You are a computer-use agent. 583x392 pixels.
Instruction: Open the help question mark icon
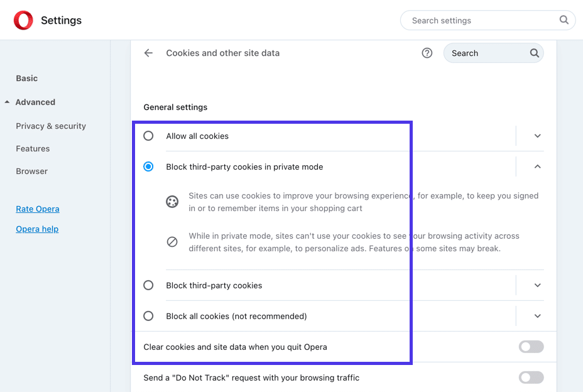click(427, 53)
